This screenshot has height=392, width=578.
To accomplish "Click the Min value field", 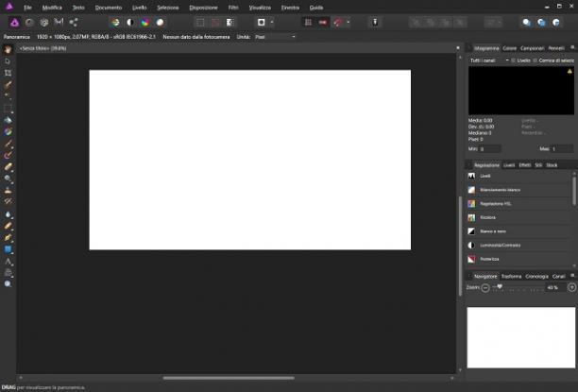I will point(490,149).
